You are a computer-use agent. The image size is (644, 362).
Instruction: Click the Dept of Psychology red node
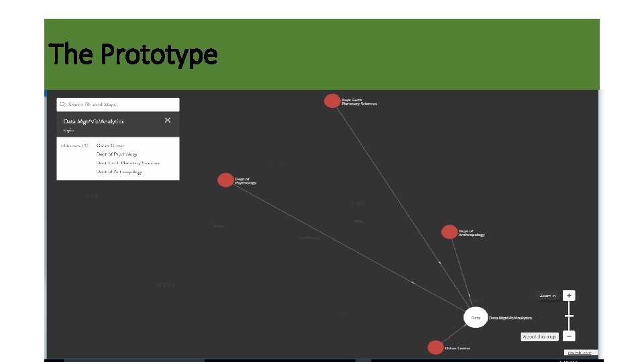click(225, 180)
